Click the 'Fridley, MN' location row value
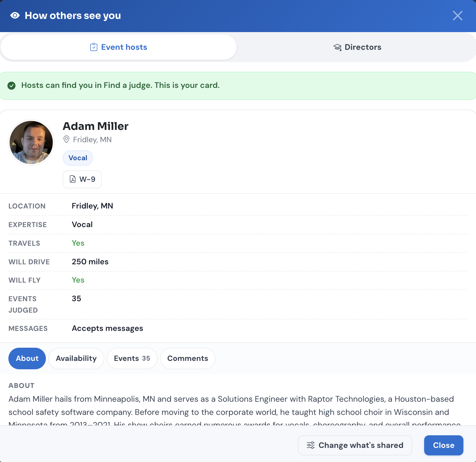Screen dimensions: 476x462 92,206
